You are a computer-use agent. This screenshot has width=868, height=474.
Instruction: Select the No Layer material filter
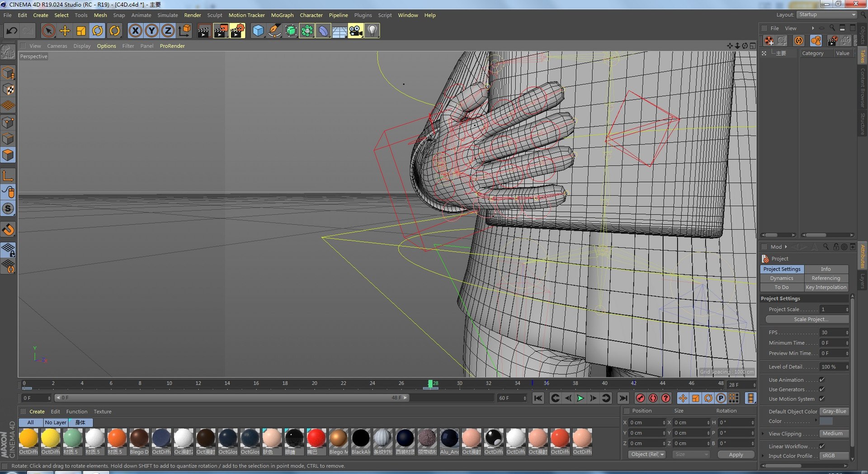click(x=56, y=422)
